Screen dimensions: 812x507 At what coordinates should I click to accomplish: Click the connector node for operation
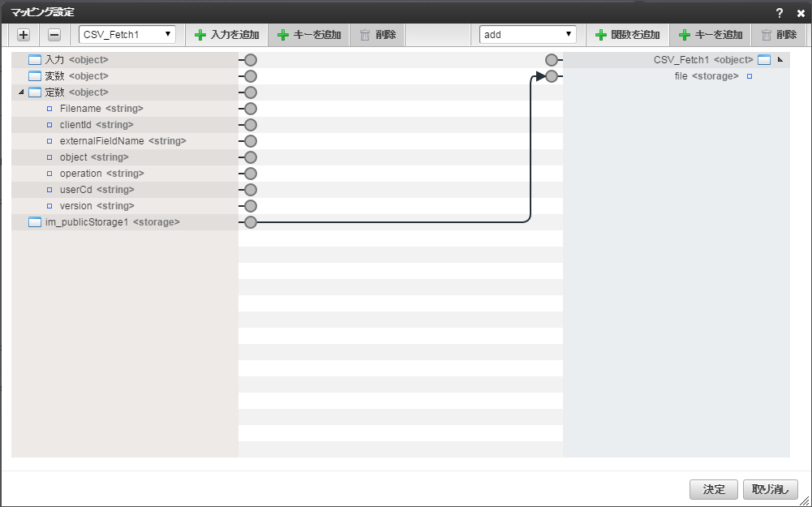[251, 174]
